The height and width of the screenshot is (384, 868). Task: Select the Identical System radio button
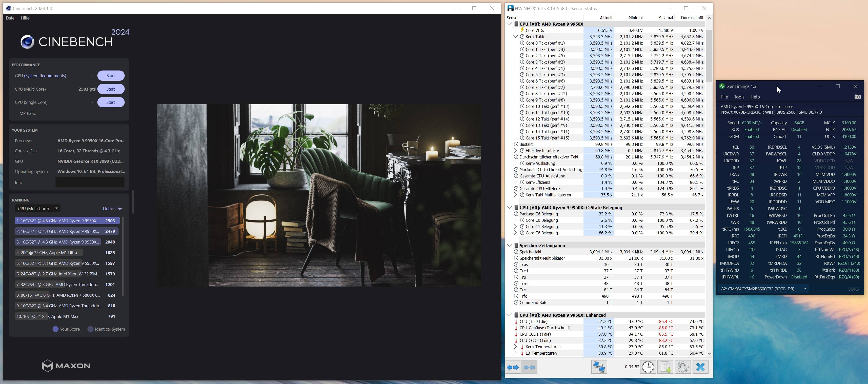click(90, 329)
